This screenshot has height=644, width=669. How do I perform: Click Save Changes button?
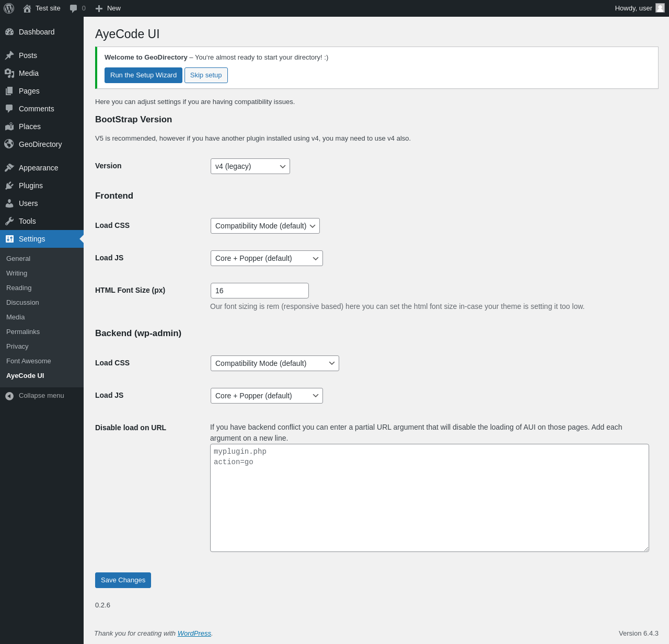pos(123,580)
